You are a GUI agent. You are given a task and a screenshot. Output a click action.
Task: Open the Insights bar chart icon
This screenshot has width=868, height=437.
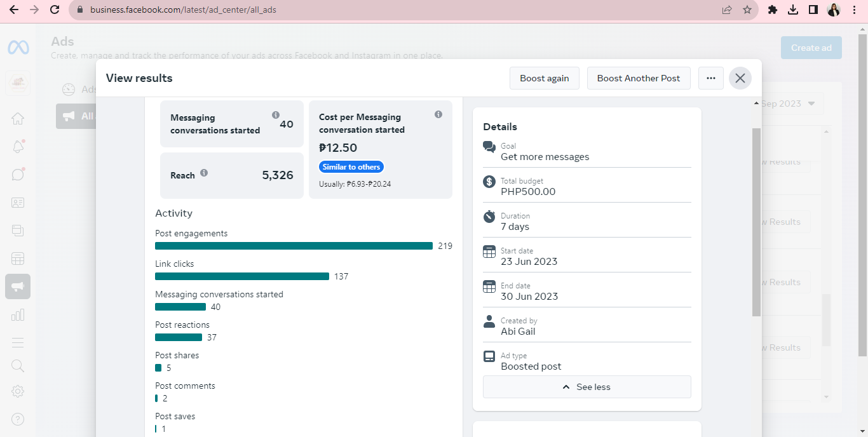click(18, 314)
